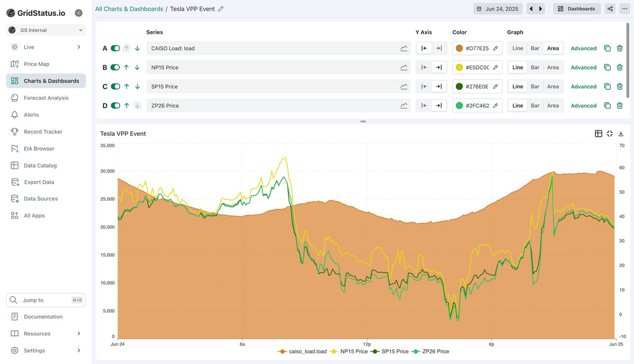Move series D ZP26 Price up

[126, 106]
